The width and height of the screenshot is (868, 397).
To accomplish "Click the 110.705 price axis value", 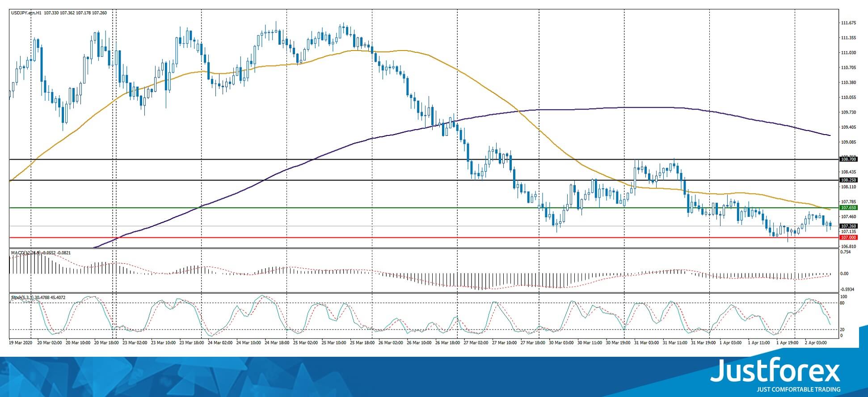I will point(848,68).
